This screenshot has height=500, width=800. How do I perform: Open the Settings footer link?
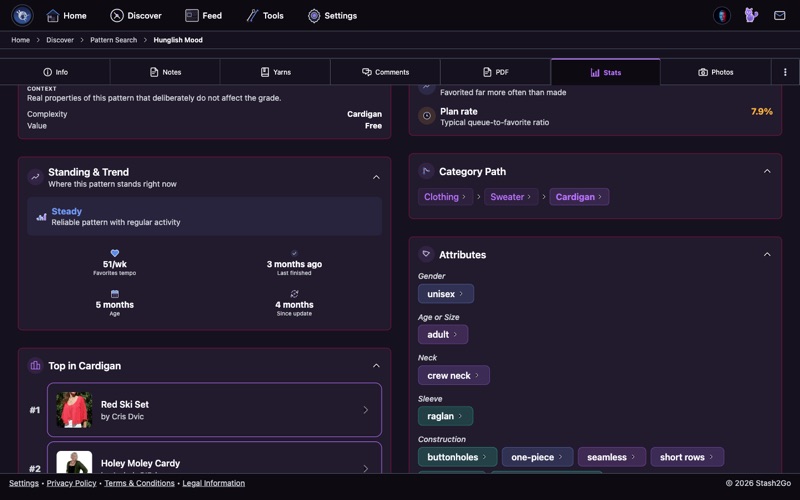pyautogui.click(x=23, y=483)
